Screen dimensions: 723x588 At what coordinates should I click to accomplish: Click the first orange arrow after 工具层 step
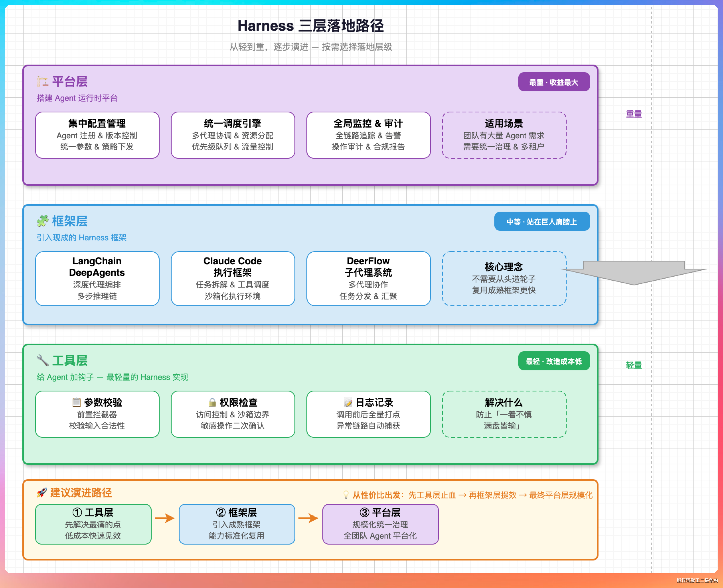coord(165,518)
